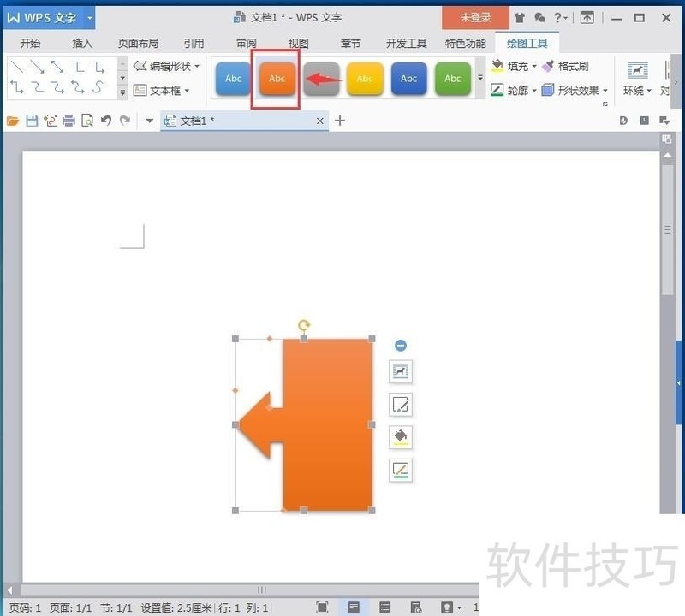Select the straight line shape

click(17, 67)
